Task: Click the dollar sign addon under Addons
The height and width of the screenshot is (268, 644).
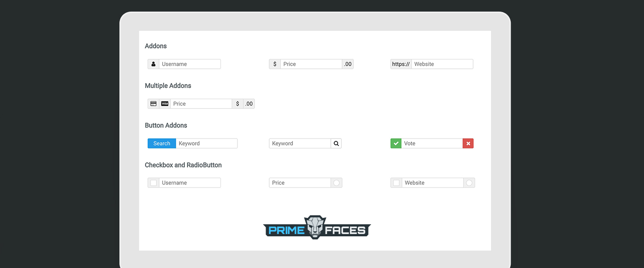Action: click(x=275, y=64)
